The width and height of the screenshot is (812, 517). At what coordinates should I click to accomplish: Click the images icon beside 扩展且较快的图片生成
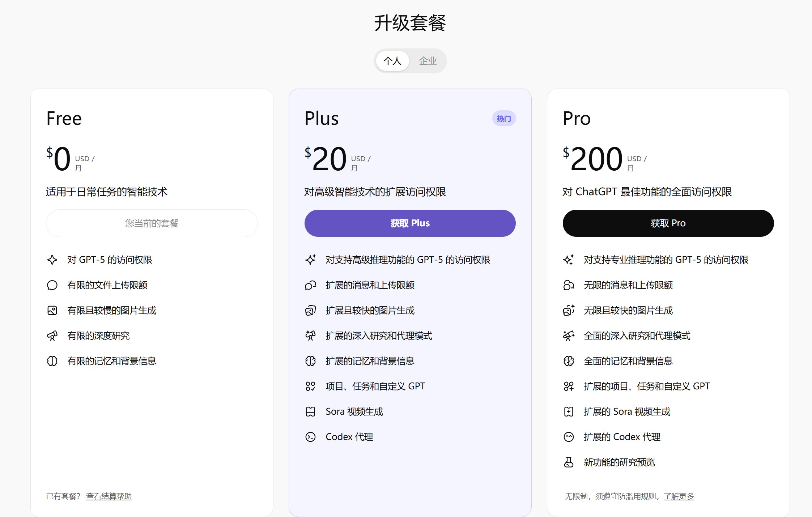click(x=310, y=310)
